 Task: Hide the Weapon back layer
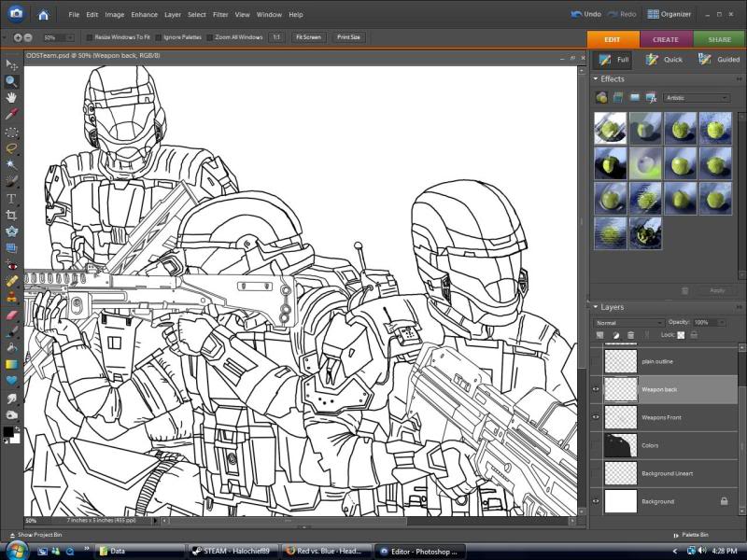point(596,389)
